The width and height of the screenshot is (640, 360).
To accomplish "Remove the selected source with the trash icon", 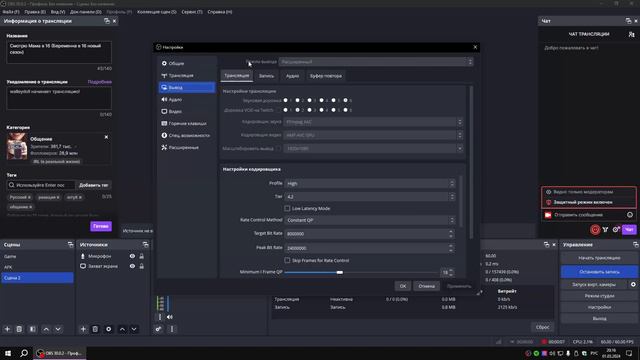I will pos(95,329).
